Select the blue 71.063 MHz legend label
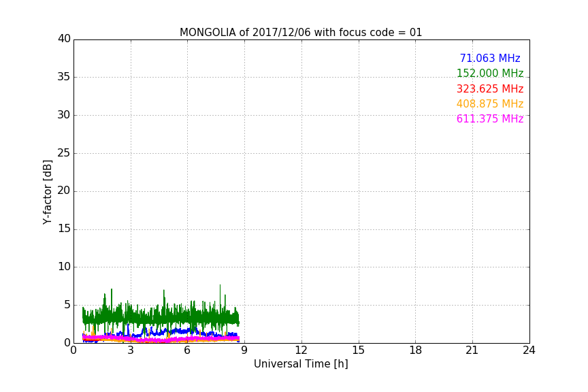 [490, 58]
